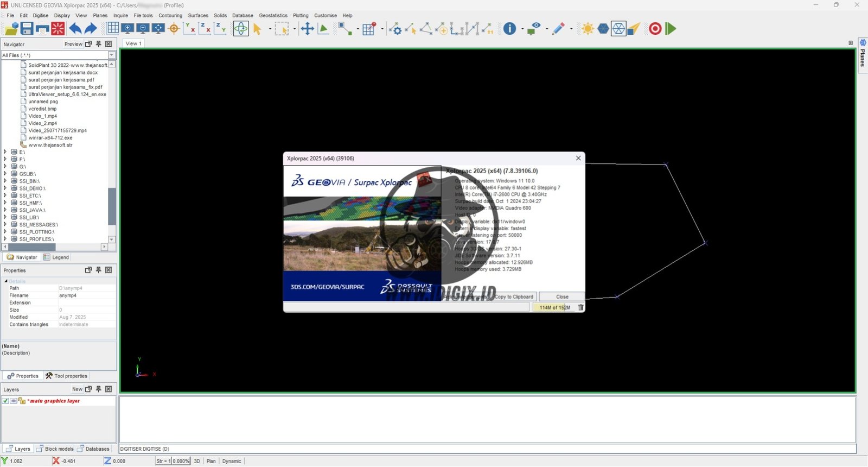Click Close button in Xplorpac dialog

coord(562,296)
